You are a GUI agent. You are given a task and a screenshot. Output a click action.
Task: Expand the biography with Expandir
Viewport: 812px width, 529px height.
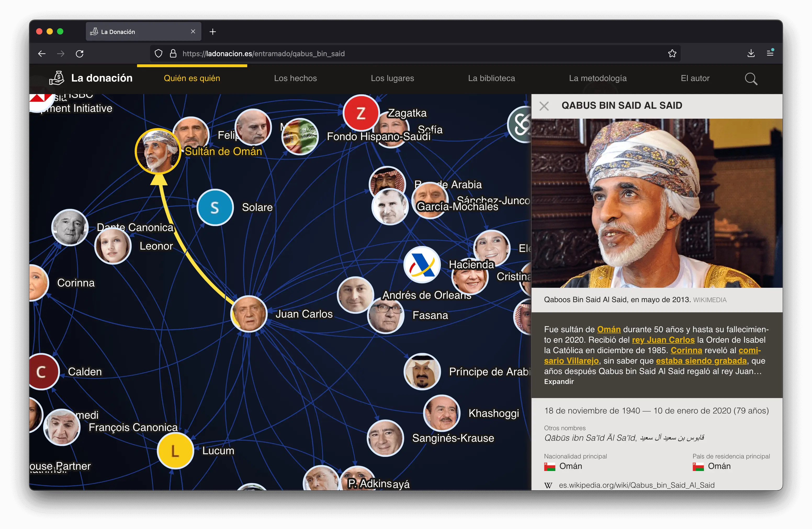(559, 381)
